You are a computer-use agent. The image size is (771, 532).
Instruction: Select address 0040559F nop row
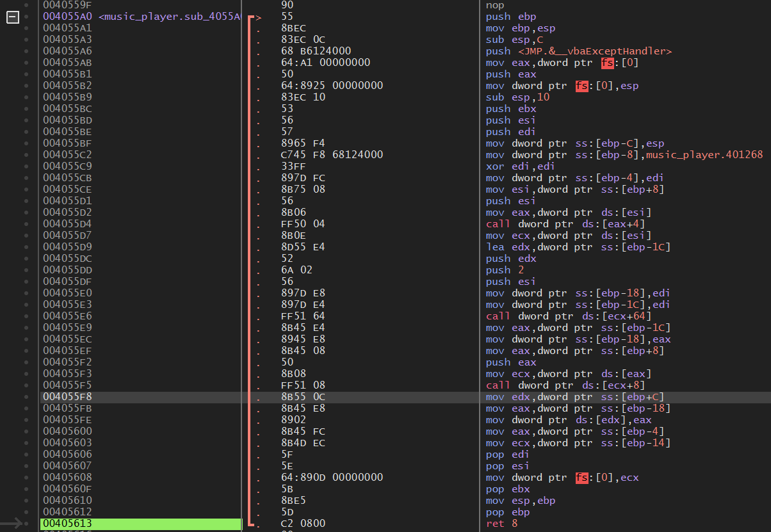pos(67,5)
